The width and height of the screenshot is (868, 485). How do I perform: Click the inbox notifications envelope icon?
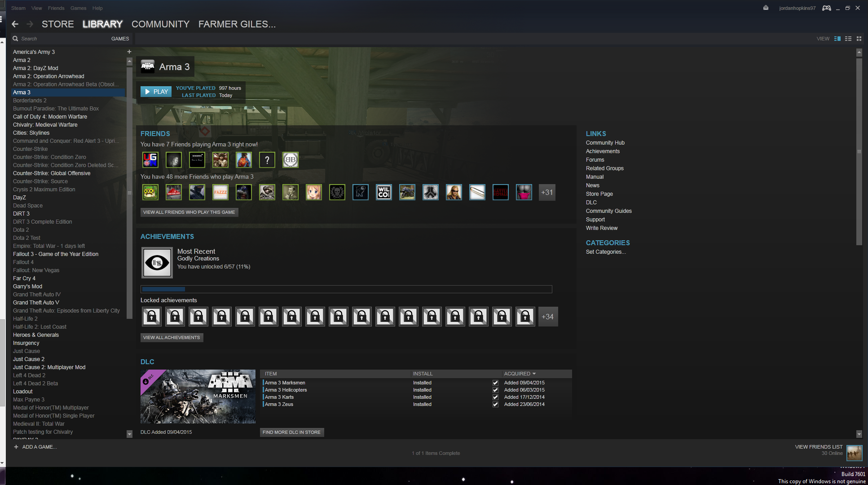pyautogui.click(x=766, y=8)
